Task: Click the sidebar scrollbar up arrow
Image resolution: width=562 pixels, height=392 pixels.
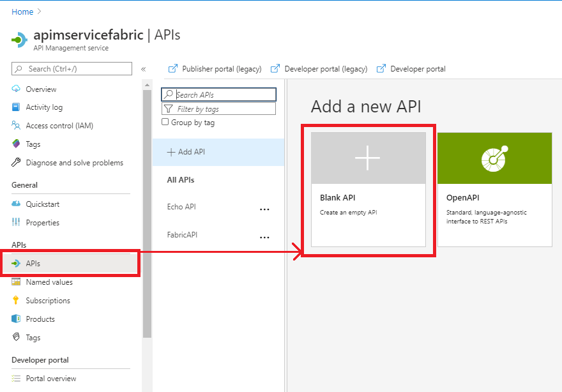Action: tap(147, 86)
